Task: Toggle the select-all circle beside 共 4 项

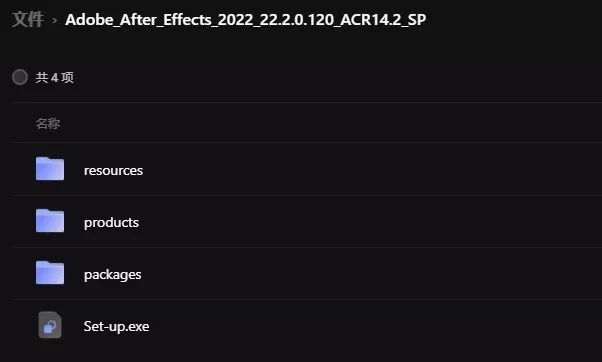Action: point(20,77)
